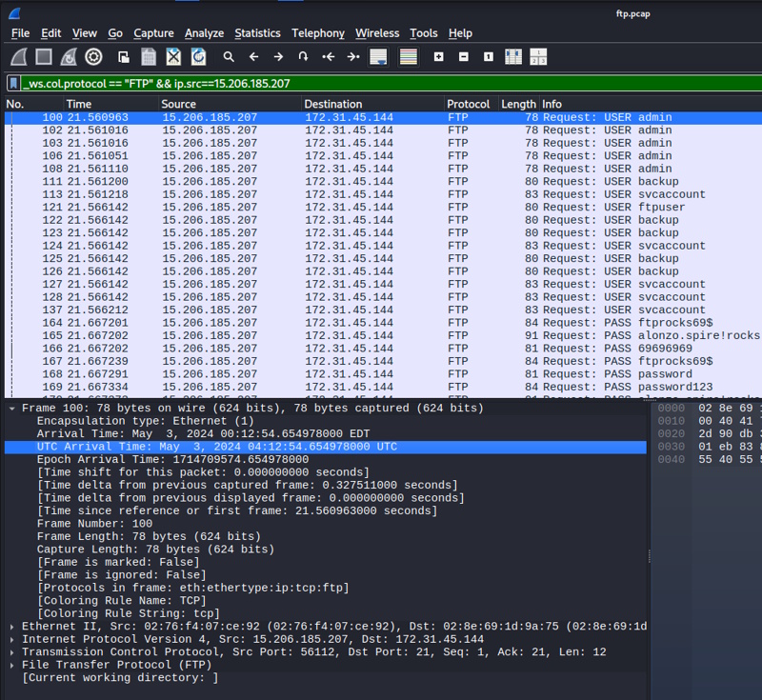
Task: Go to specified packet icon
Action: 303,57
